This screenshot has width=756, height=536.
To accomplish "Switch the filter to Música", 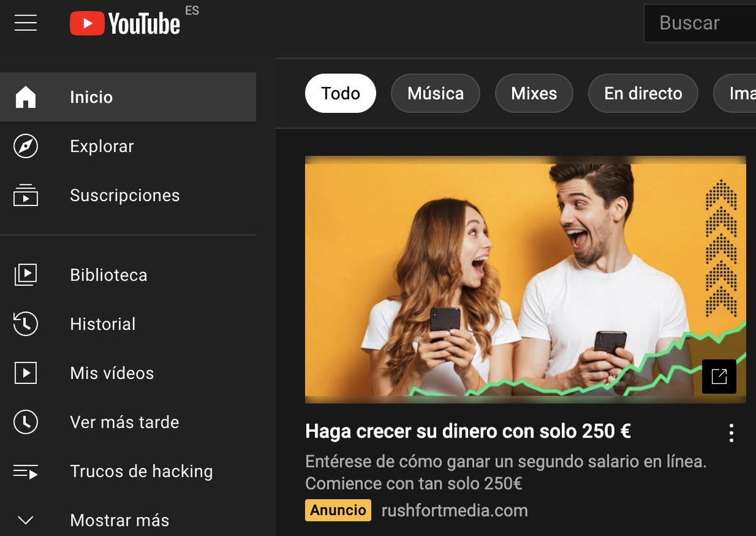I will (x=435, y=93).
